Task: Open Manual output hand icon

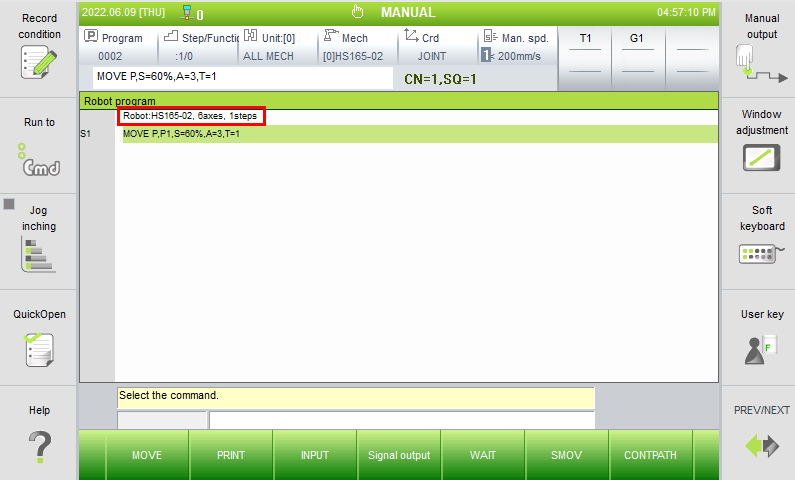Action: point(762,64)
